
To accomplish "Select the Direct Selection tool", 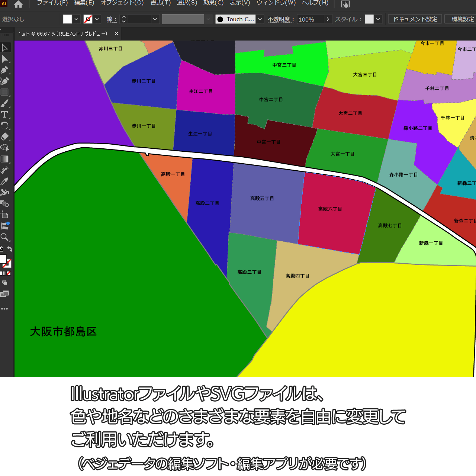I will (x=5, y=59).
